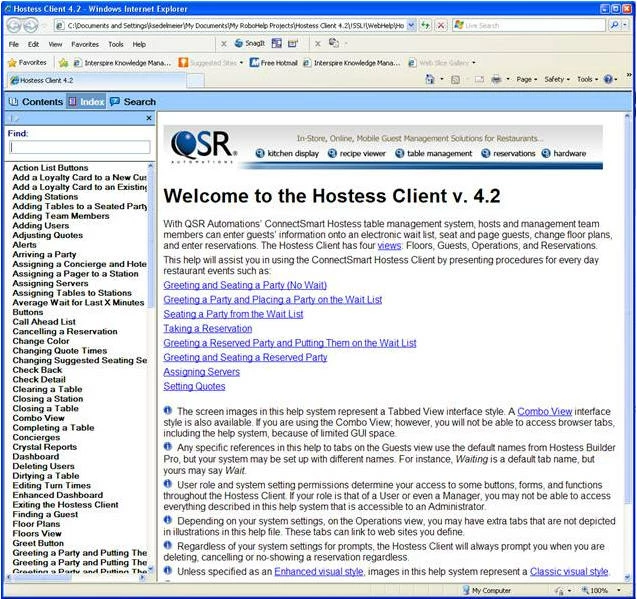Refresh the page using the green arrows icon
Viewport: 637px width, 599px height.
tap(425, 26)
